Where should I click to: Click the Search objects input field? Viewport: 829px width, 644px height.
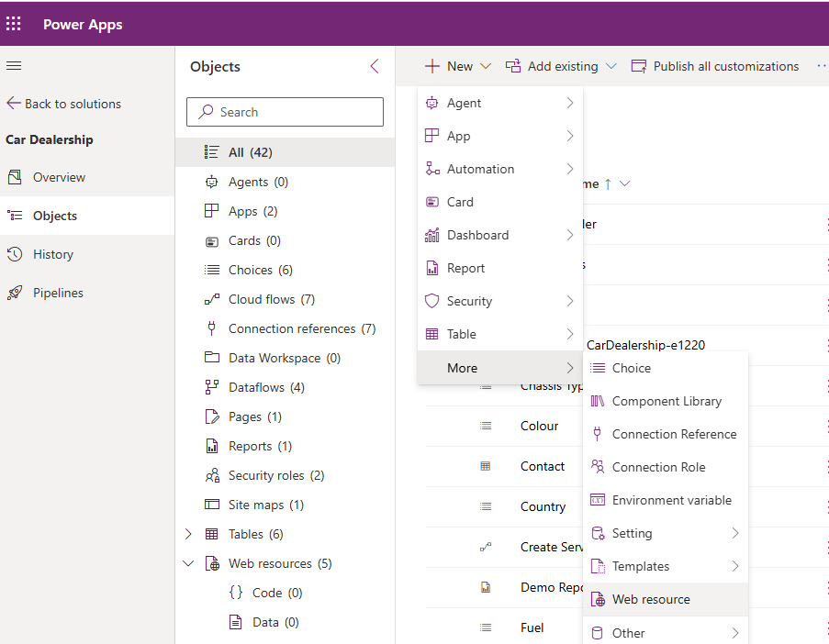(x=285, y=112)
